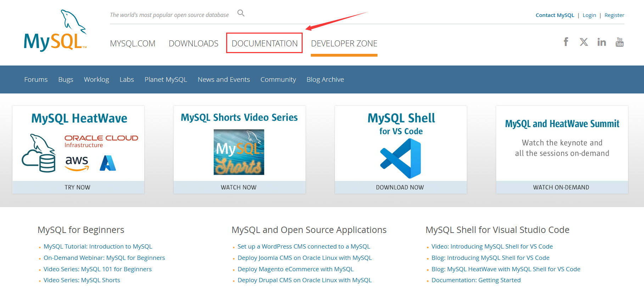Open Blog Archive navigation item
644x296 pixels.
click(325, 80)
